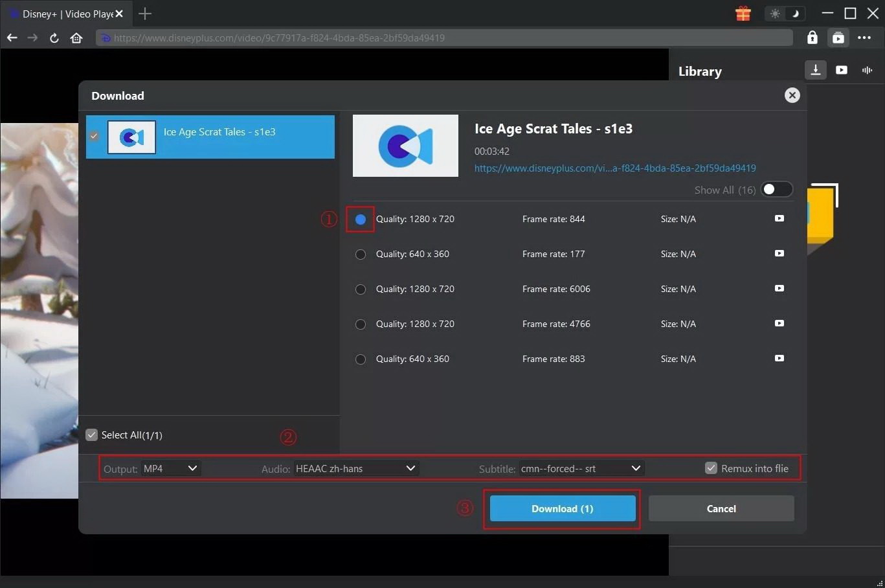Select the media play icon beside the download icon
This screenshot has width=885, height=588.
pyautogui.click(x=841, y=70)
